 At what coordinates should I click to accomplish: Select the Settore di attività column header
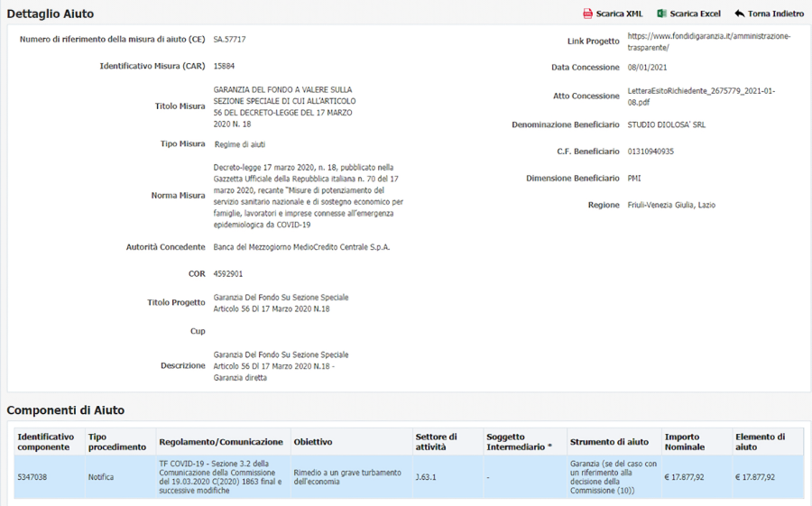[448, 442]
